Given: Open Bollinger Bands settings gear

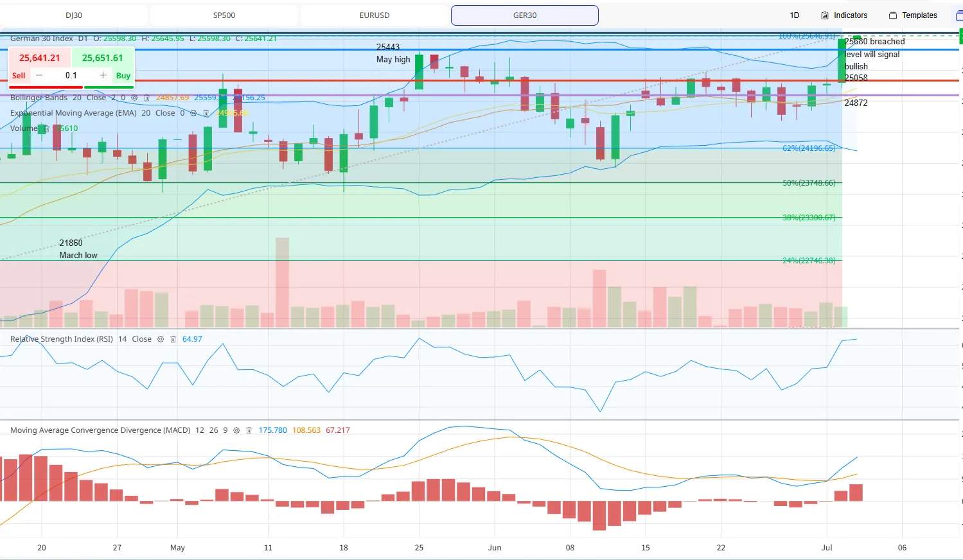Looking at the screenshot, I should tap(134, 98).
